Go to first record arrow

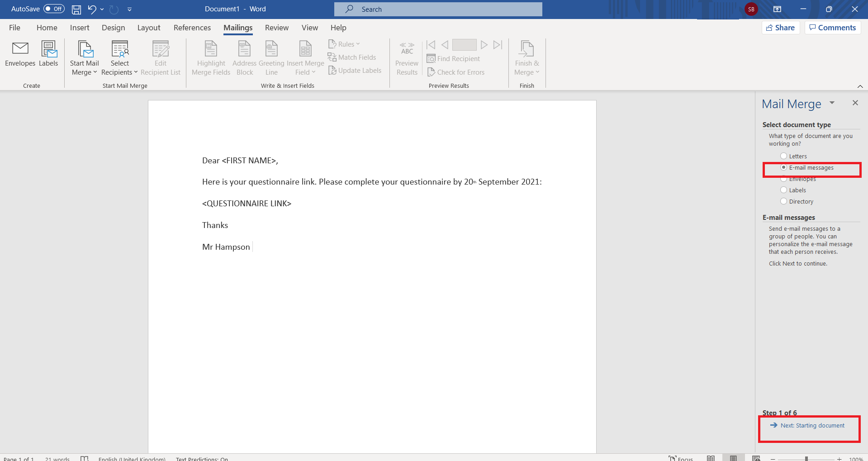431,45
